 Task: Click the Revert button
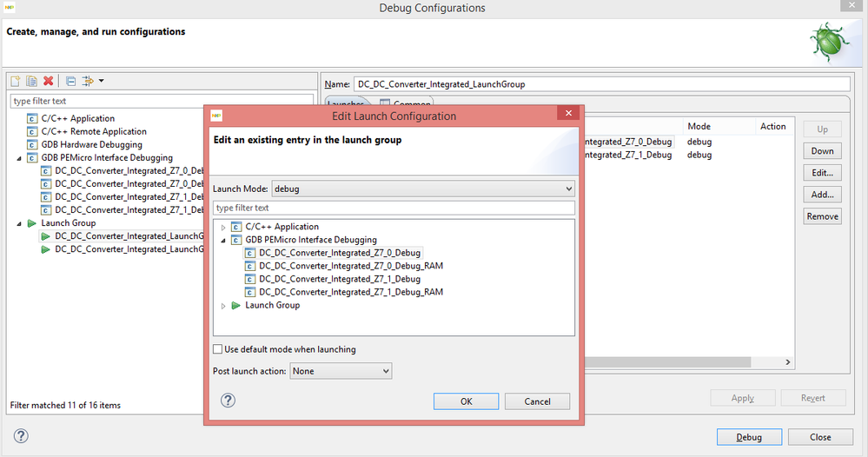pos(813,398)
